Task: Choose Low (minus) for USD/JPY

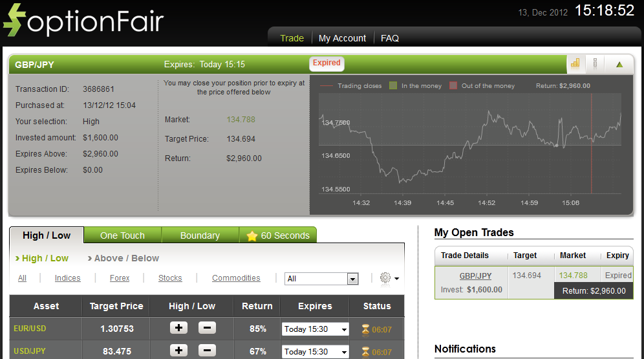Action: [207, 351]
